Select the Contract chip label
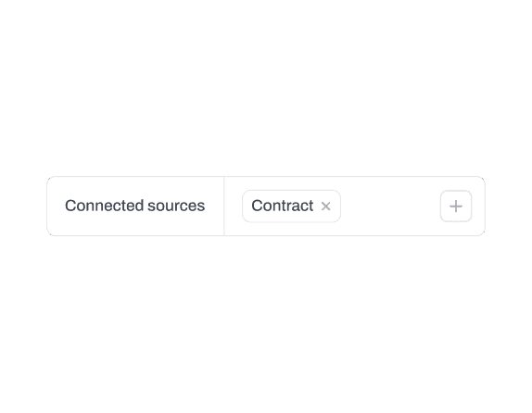 tap(283, 206)
